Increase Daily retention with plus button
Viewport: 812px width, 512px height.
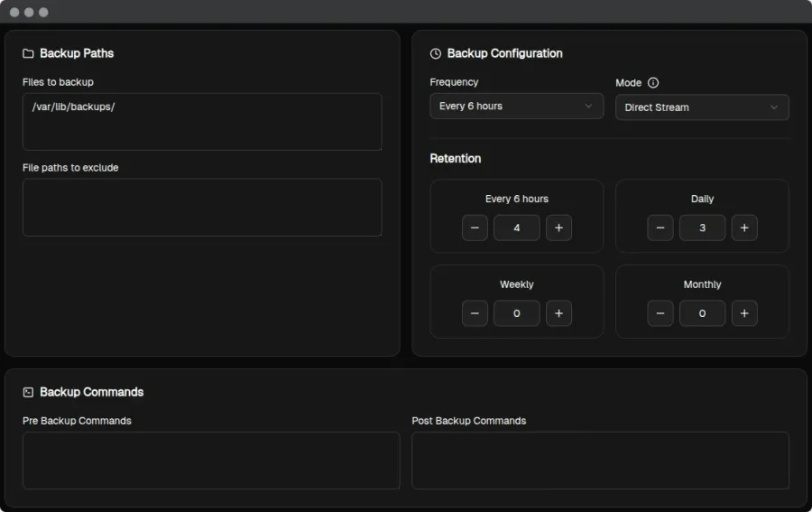744,228
